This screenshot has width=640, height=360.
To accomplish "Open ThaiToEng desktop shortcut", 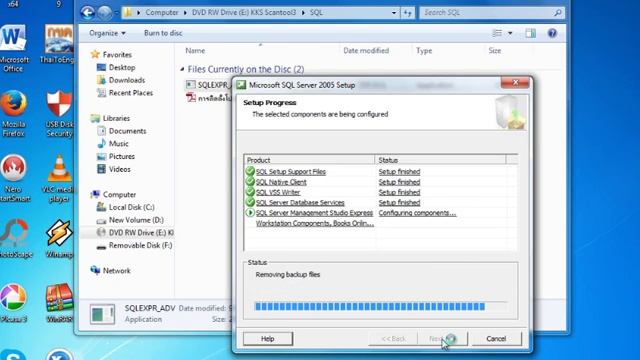I will pyautogui.click(x=59, y=44).
